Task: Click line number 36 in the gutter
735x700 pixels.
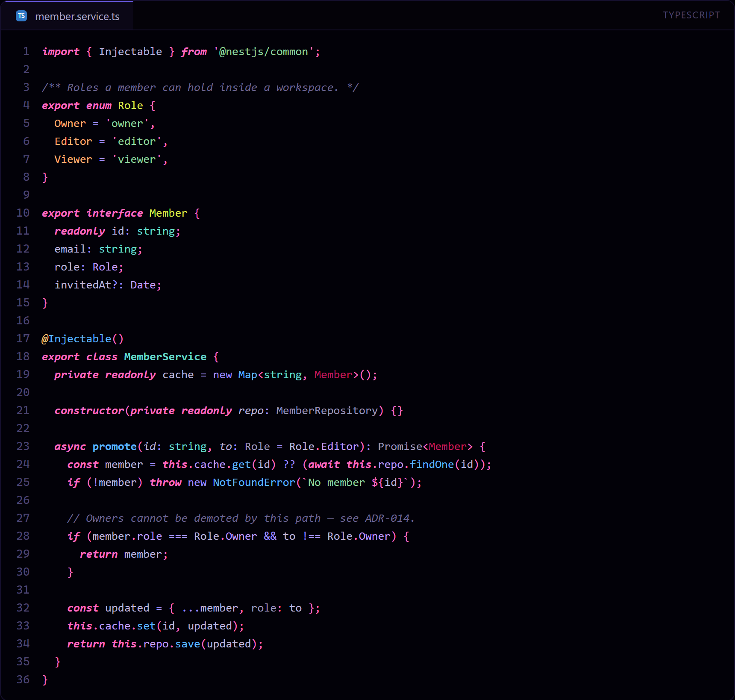Action: [x=23, y=680]
